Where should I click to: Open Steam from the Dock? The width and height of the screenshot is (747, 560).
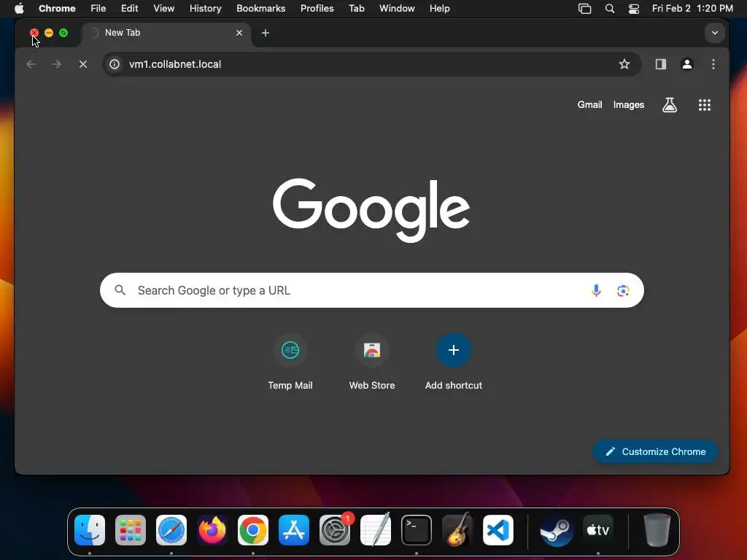[x=557, y=530]
